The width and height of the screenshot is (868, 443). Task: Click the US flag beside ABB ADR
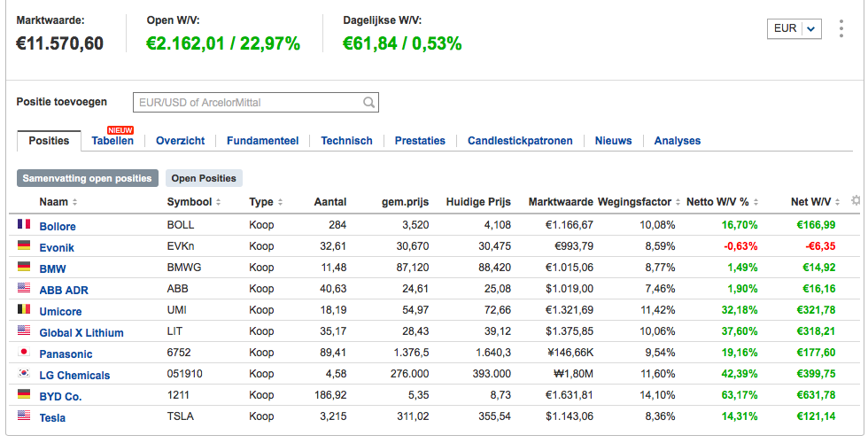pos(24,288)
